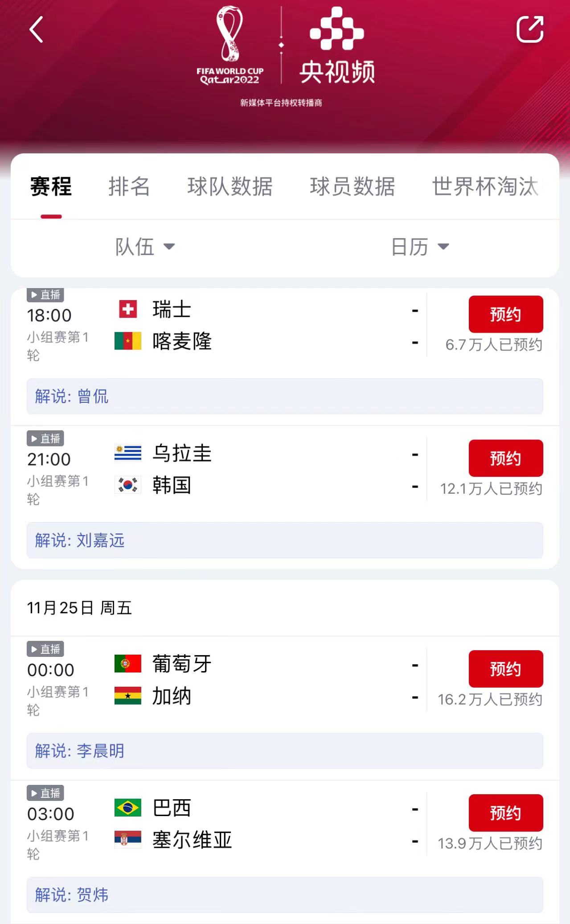Tap the Portugal flag icon
The width and height of the screenshot is (570, 924).
click(128, 664)
